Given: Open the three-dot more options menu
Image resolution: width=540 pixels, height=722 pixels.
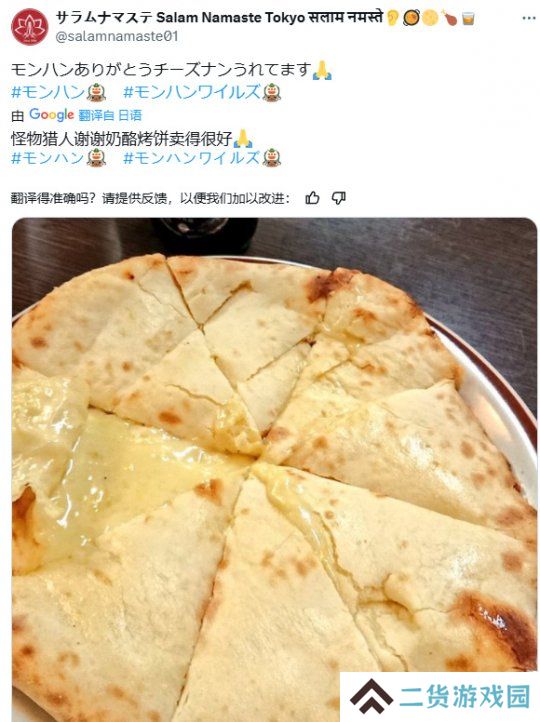Looking at the screenshot, I should [529, 19].
